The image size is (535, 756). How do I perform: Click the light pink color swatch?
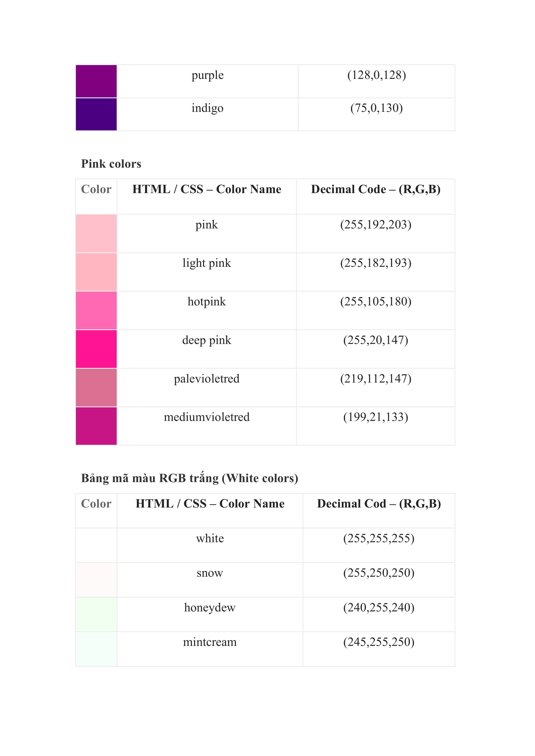[x=96, y=272]
